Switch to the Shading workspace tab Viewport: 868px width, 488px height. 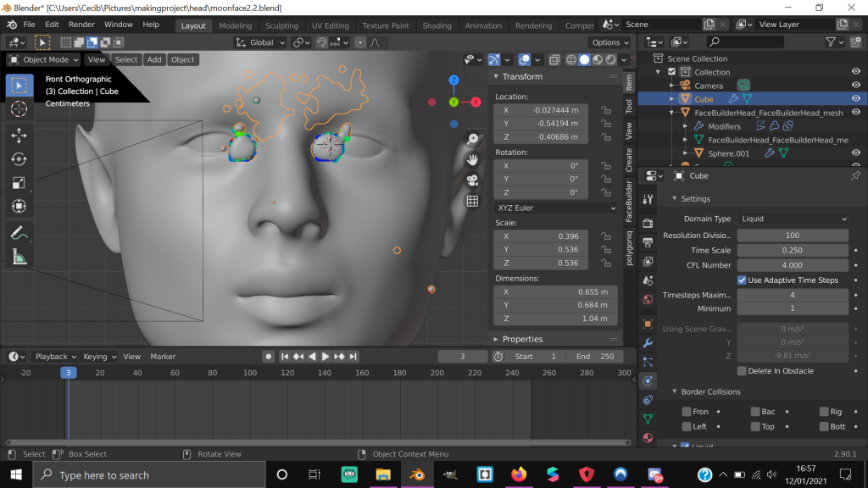[437, 25]
